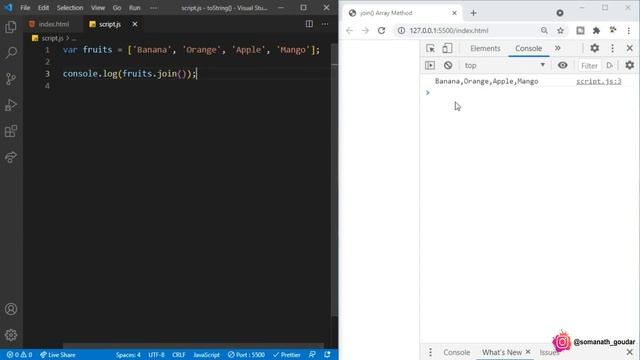Image resolution: width=640 pixels, height=360 pixels.
Task: Select What's New drawer tab
Action: tap(502, 352)
